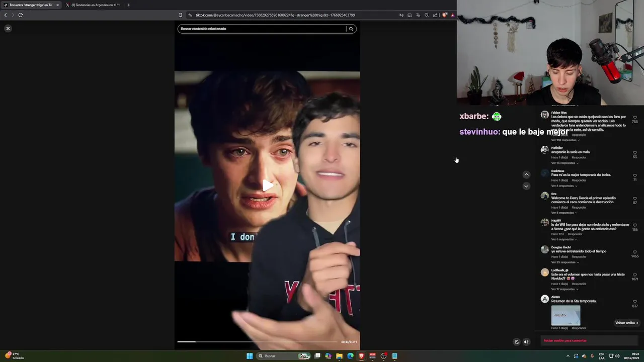Viewport: 644px width, 362px height.
Task: Expand 'Ver 17 respuestas' replies
Action: 565,289
